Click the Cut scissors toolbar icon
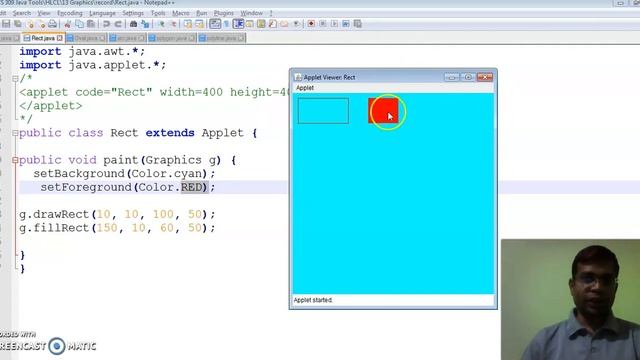The width and height of the screenshot is (640, 360). [68, 24]
